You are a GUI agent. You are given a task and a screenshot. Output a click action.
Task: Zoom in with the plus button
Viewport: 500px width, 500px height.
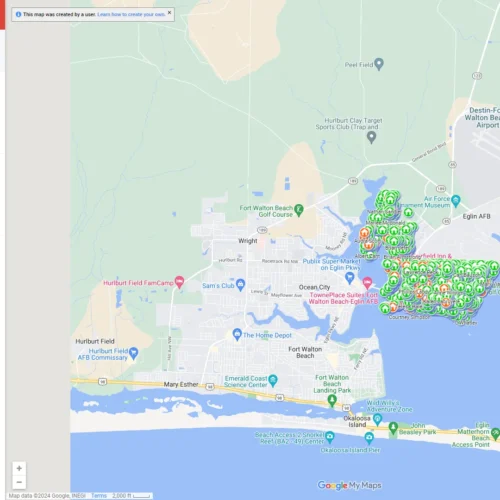coord(19,468)
